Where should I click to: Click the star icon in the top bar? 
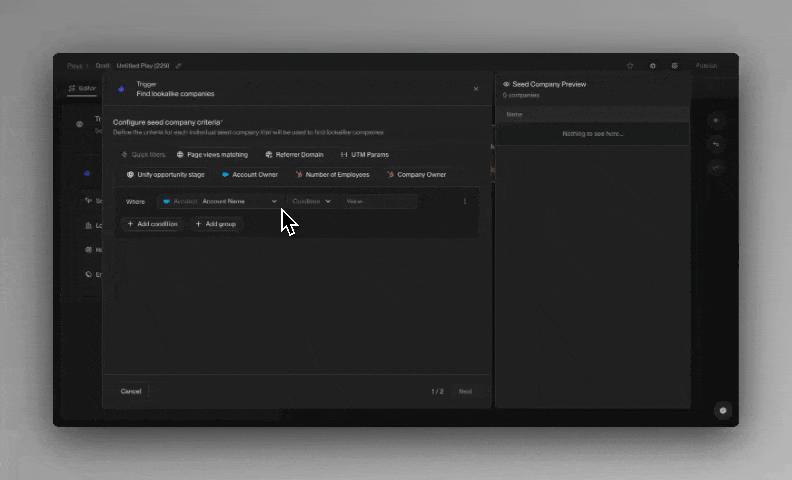coord(630,66)
